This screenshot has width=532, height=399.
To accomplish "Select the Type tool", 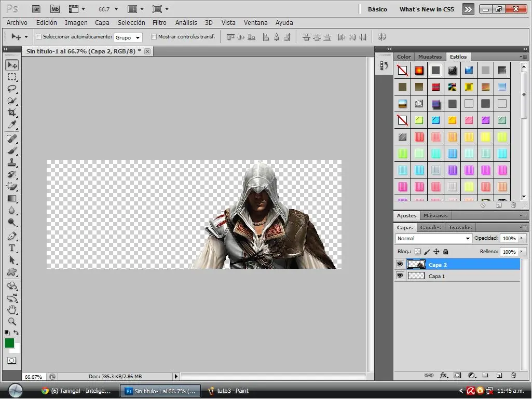I will tap(12, 248).
